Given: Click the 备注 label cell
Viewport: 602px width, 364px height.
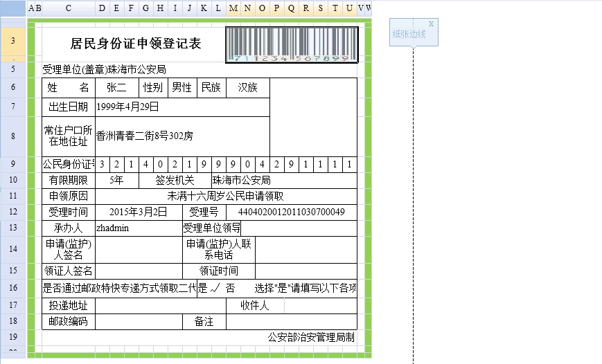Looking at the screenshot, I should [204, 322].
